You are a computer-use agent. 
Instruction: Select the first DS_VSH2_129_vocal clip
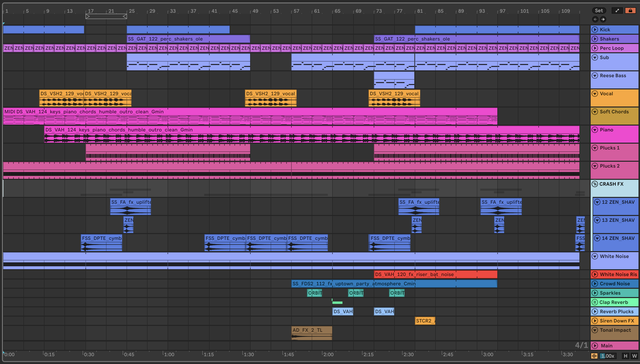point(62,98)
